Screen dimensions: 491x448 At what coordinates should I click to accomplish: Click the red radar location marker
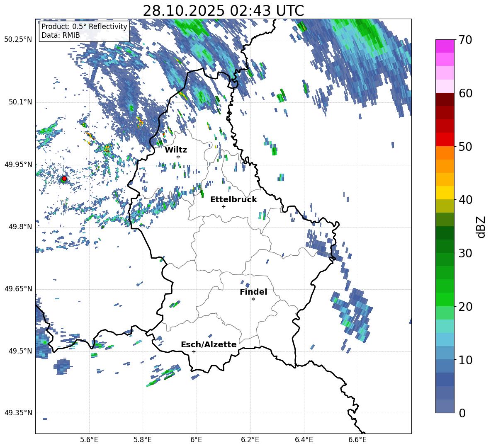tap(64, 179)
